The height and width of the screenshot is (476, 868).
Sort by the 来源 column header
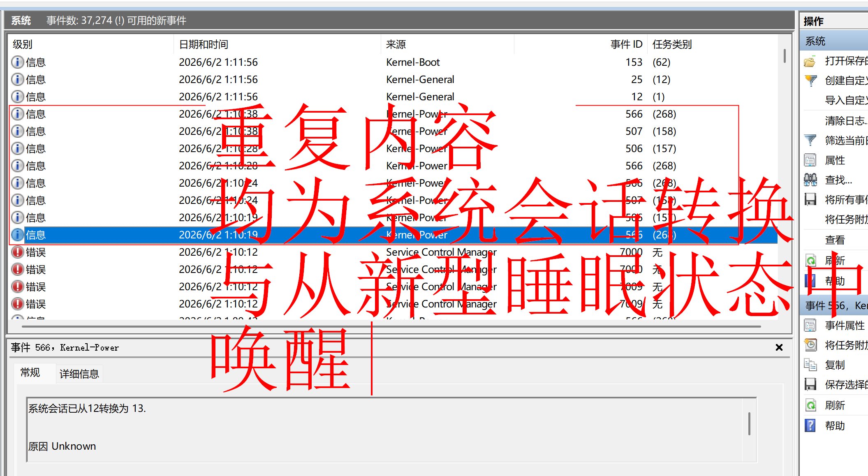447,44
